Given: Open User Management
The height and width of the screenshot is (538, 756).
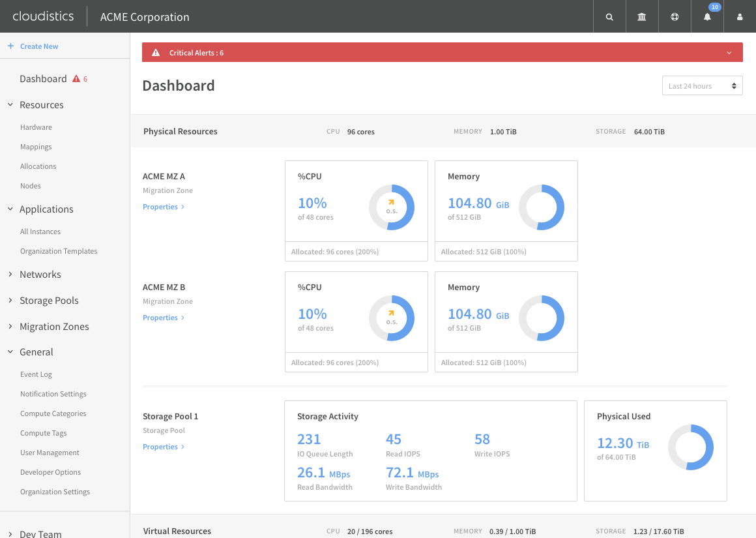Looking at the screenshot, I should tap(50, 453).
